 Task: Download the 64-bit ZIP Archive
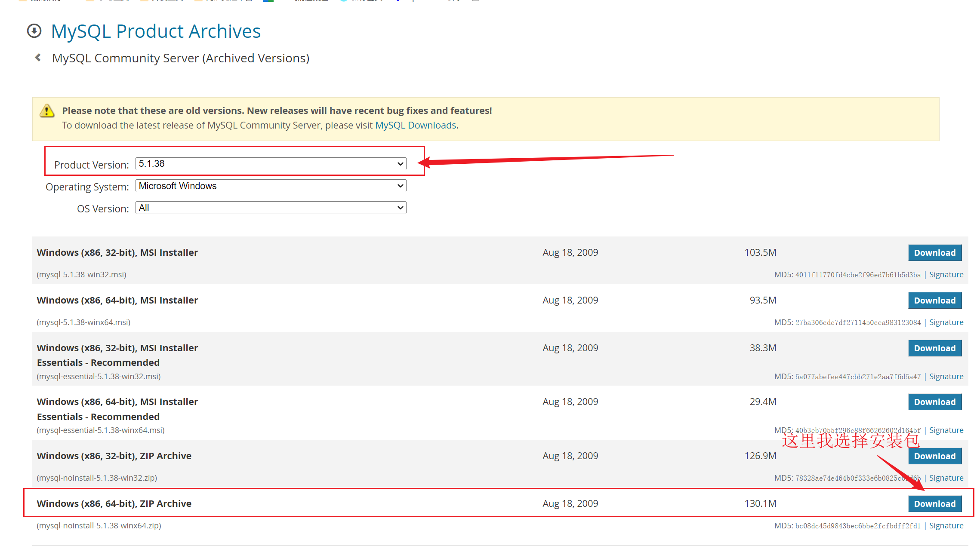pyautogui.click(x=934, y=504)
